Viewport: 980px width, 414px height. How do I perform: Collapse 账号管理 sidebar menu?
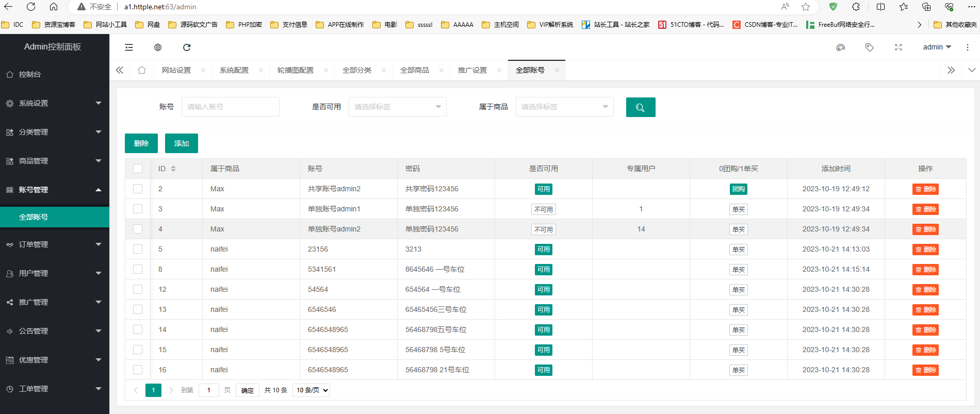coord(55,190)
